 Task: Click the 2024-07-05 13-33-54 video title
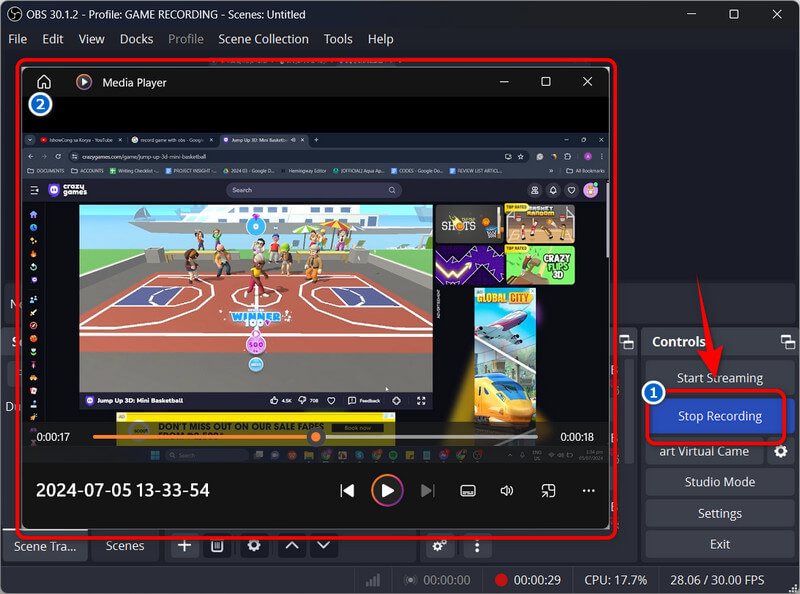pyautogui.click(x=122, y=490)
